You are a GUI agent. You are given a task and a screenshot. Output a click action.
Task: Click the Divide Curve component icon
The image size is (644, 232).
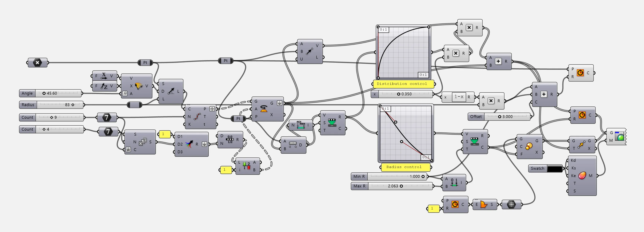coord(197,117)
